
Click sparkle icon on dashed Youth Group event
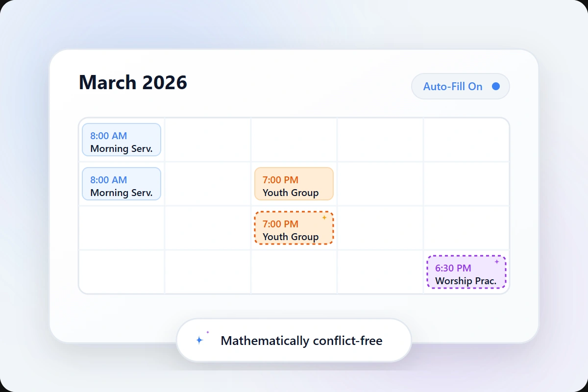(x=324, y=218)
